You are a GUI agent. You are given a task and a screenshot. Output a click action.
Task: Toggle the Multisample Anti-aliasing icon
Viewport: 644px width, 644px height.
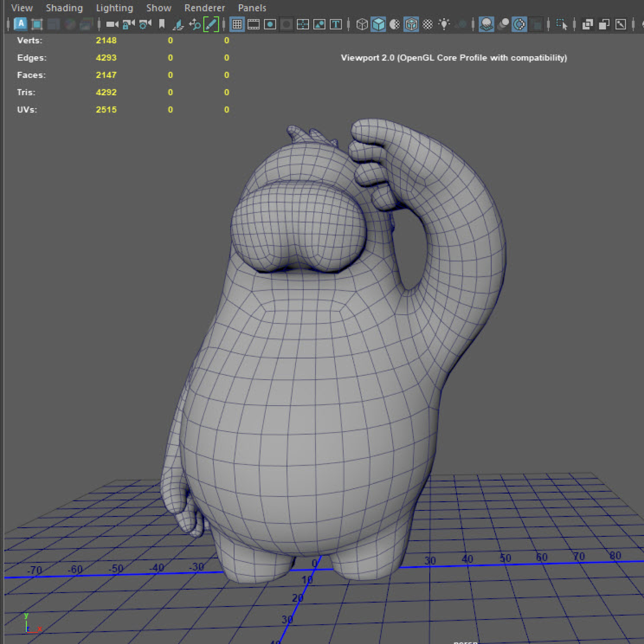[520, 24]
